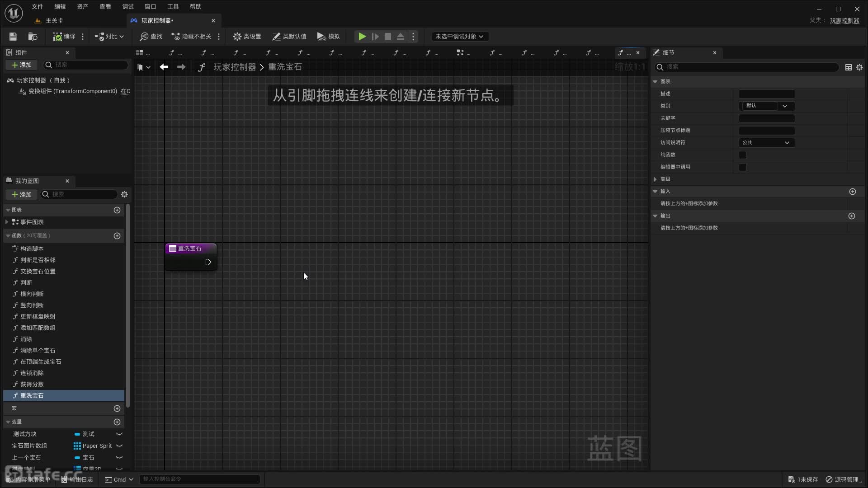Toggle the 编辑器中调用 checkbox
This screenshot has height=488, width=868.
coord(743,167)
